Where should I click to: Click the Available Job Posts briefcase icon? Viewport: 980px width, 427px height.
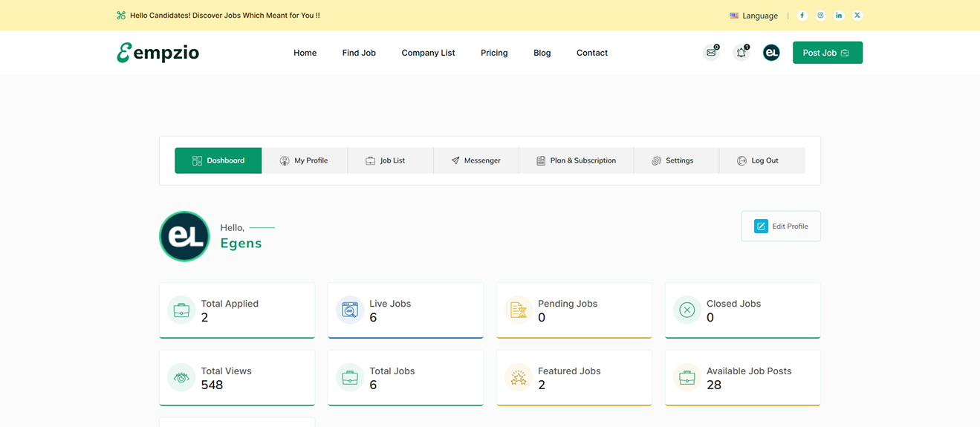point(687,378)
